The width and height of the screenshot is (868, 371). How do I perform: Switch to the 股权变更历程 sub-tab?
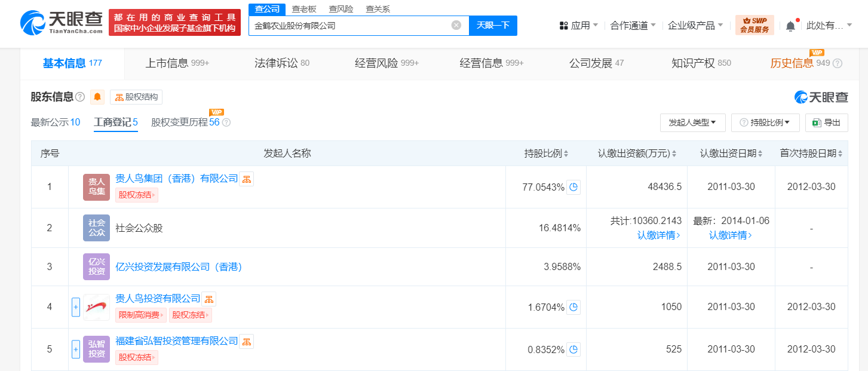click(185, 122)
